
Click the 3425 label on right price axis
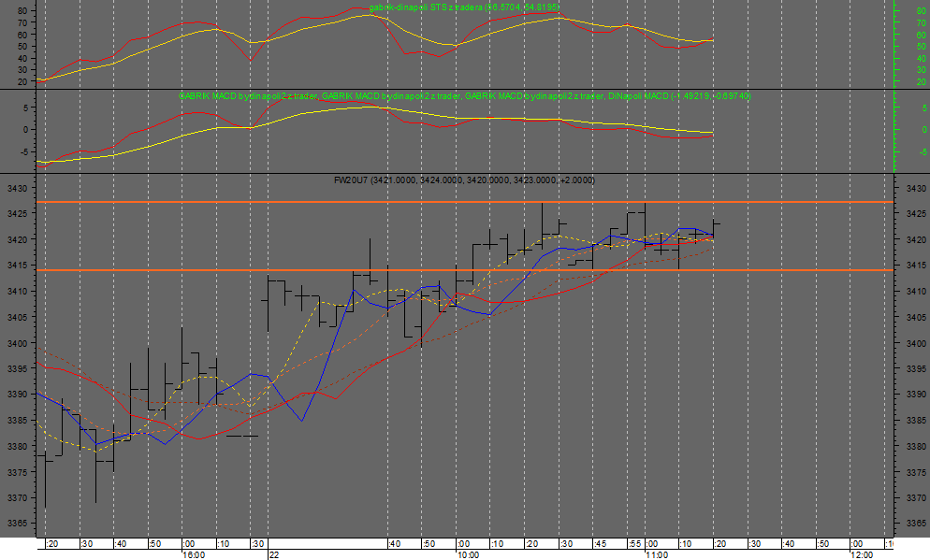[916, 214]
